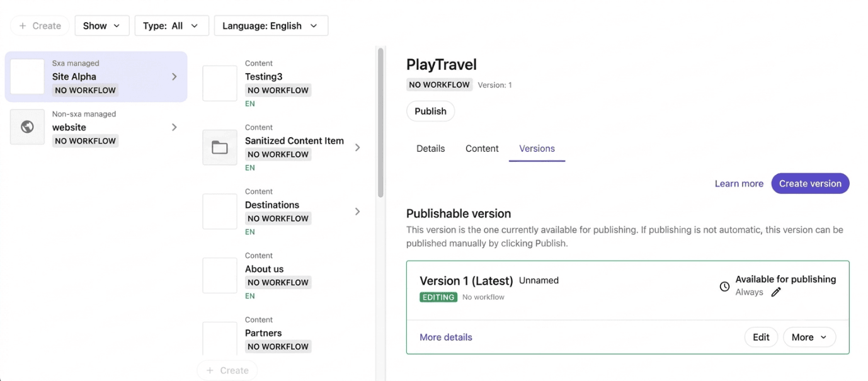This screenshot has height=381, width=868.
Task: Open the Show dropdown
Action: (x=102, y=26)
